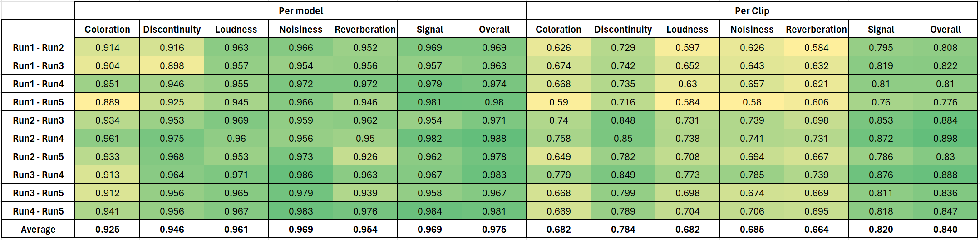Click Per model Reverberation cell 0.926
This screenshot has height=240, width=980.
click(x=365, y=157)
